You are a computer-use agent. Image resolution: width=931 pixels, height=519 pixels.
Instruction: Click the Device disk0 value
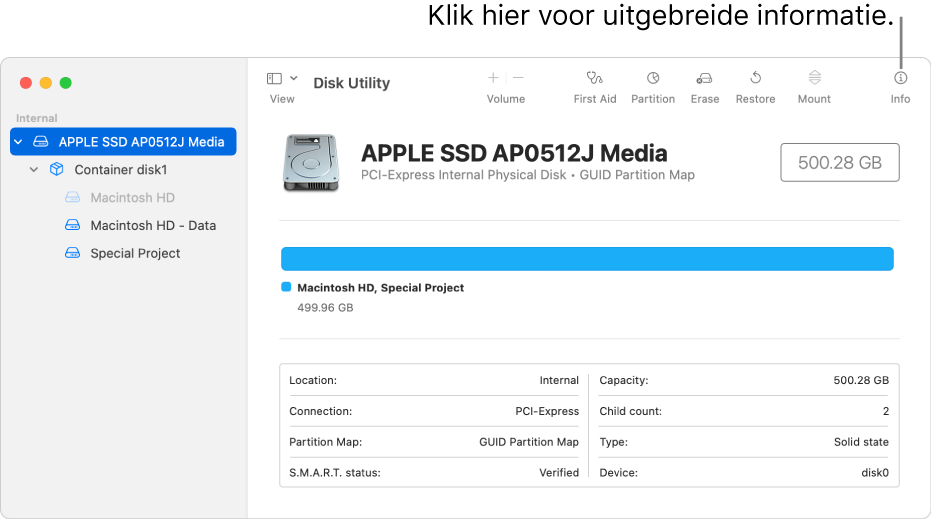[875, 473]
